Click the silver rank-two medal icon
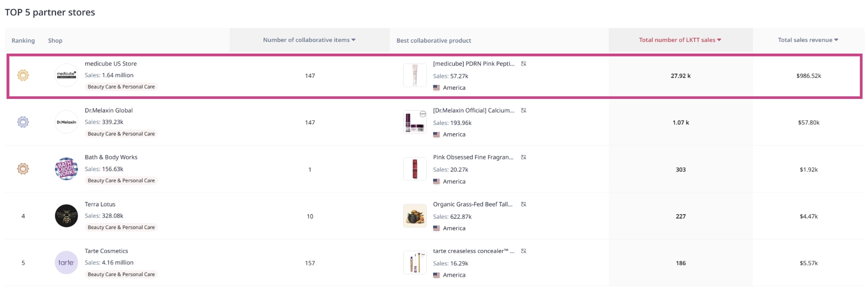This screenshot has height=290, width=868. 23,122
